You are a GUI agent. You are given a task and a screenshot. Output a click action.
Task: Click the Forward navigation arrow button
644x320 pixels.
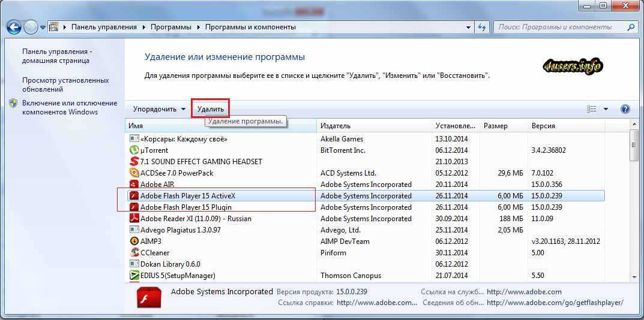pyautogui.click(x=31, y=28)
